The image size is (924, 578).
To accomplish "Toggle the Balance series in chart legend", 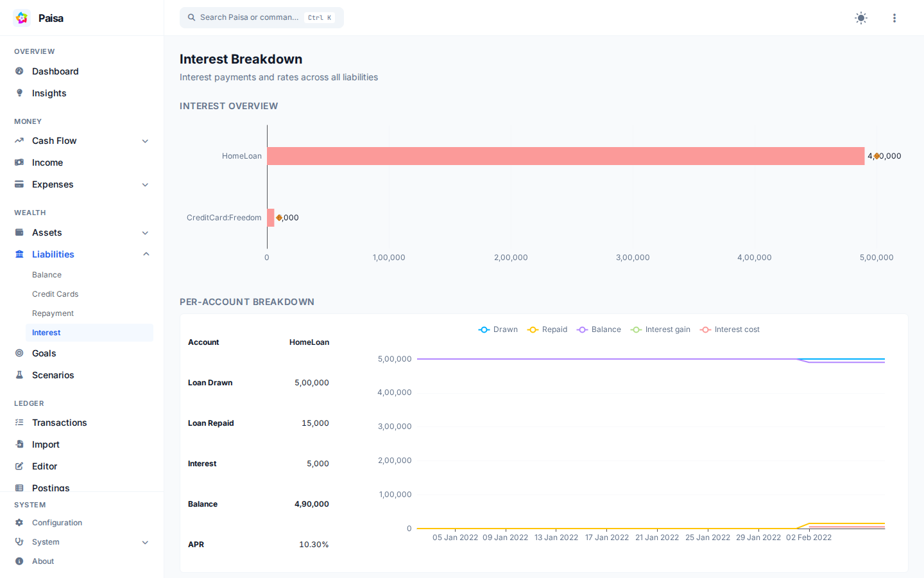I will click(599, 329).
